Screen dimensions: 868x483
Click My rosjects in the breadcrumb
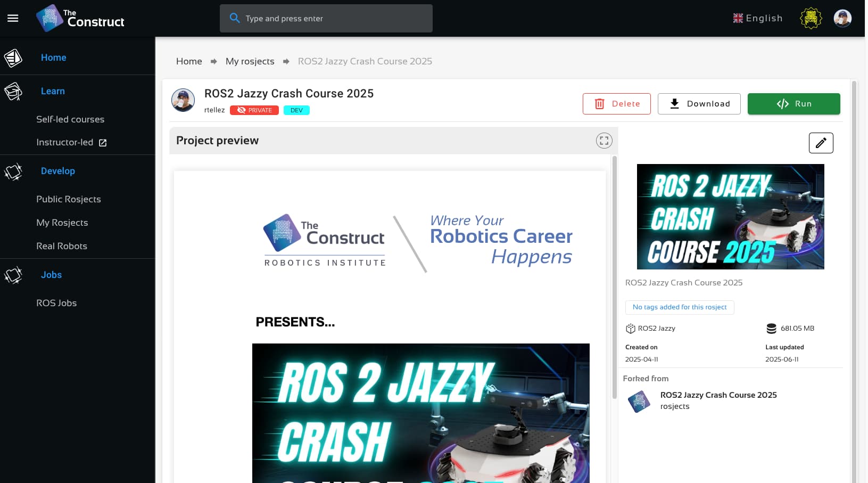pos(250,61)
